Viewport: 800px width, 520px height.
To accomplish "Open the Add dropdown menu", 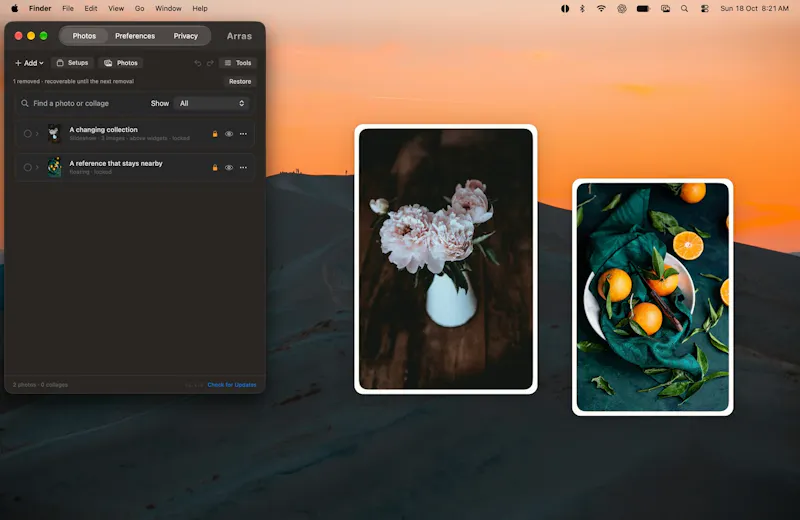I will click(29, 63).
